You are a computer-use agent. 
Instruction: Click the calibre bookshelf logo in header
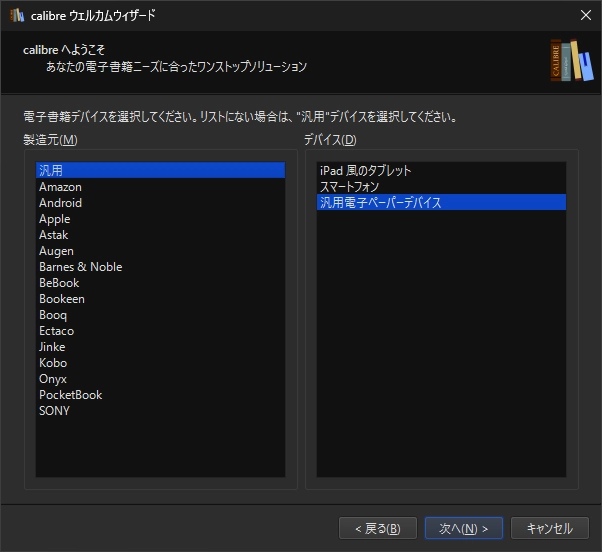point(572,60)
